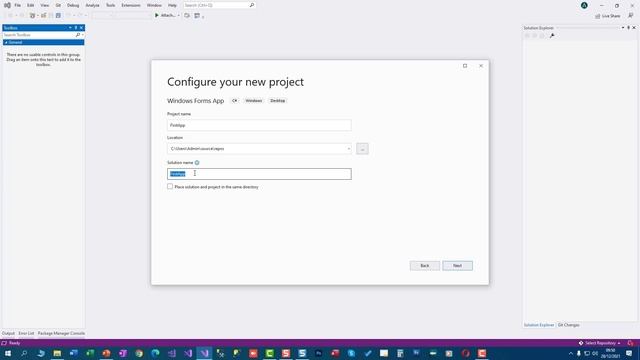Toggle Toolbox auto-hide pin
640x360 pixels.
click(76, 28)
